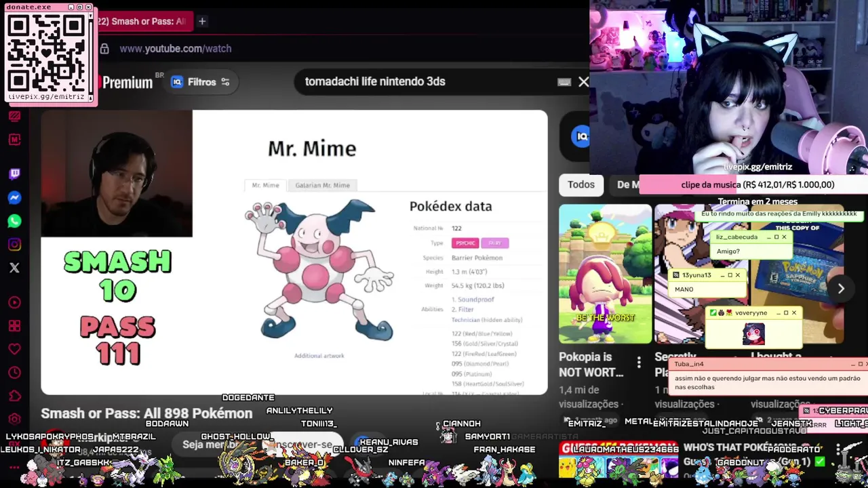Screen dimensions: 868x488
Task: Show next filter chips with the arrow
Action: point(841,289)
